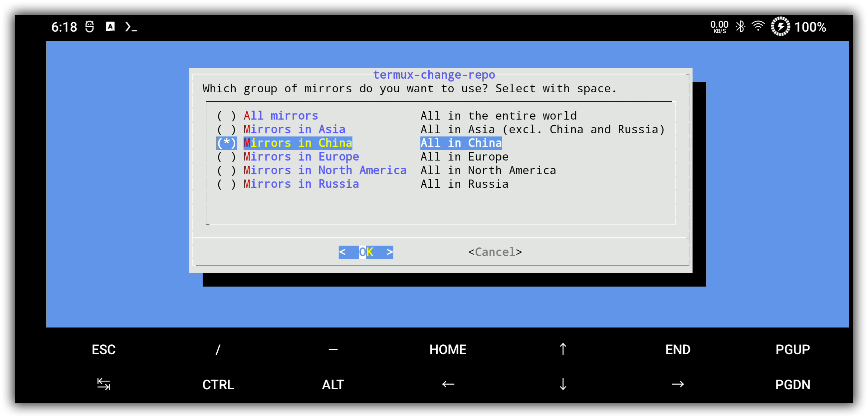Confirm with the OK button
Screen dimensions: 868x418
[x=366, y=252]
